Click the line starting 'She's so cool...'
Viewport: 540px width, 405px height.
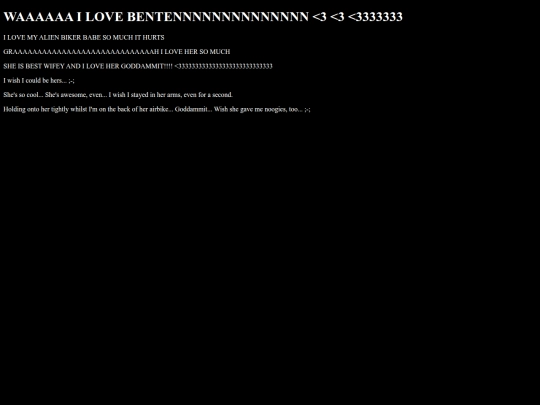[118, 95]
